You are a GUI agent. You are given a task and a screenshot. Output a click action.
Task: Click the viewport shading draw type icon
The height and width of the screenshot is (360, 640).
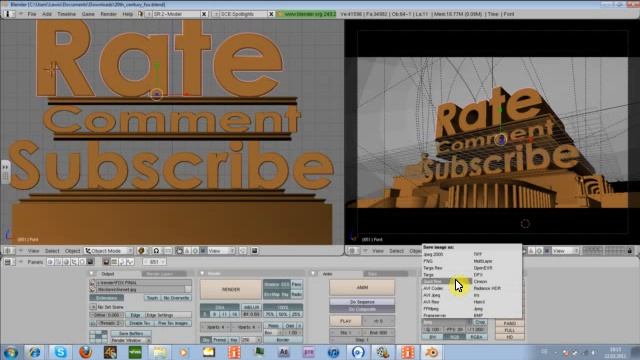tap(141, 251)
